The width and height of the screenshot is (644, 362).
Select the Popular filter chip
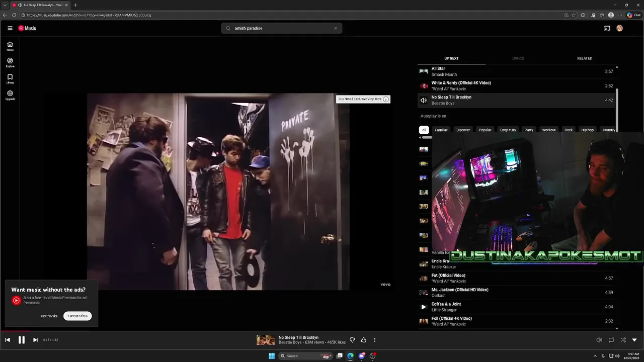point(485,130)
